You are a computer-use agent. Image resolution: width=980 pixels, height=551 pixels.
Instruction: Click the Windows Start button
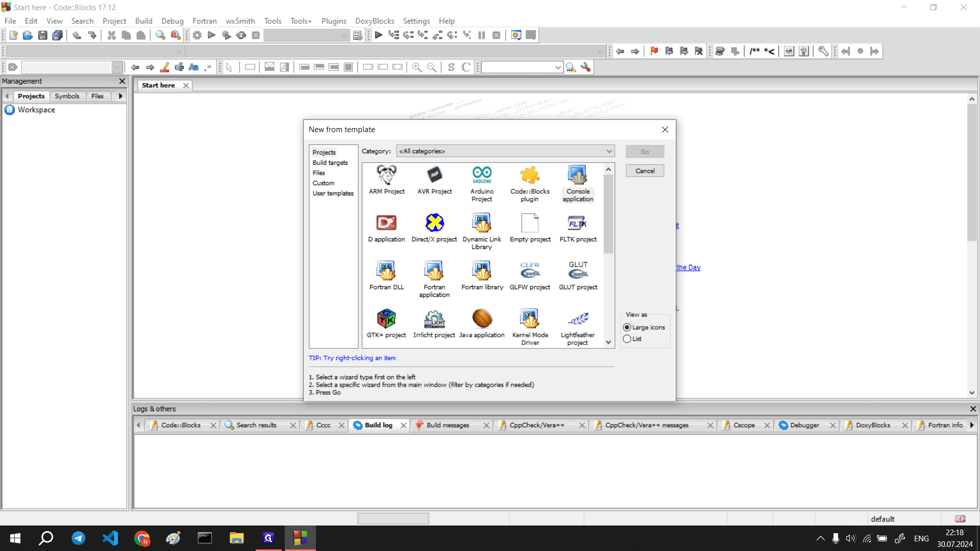pos(15,538)
